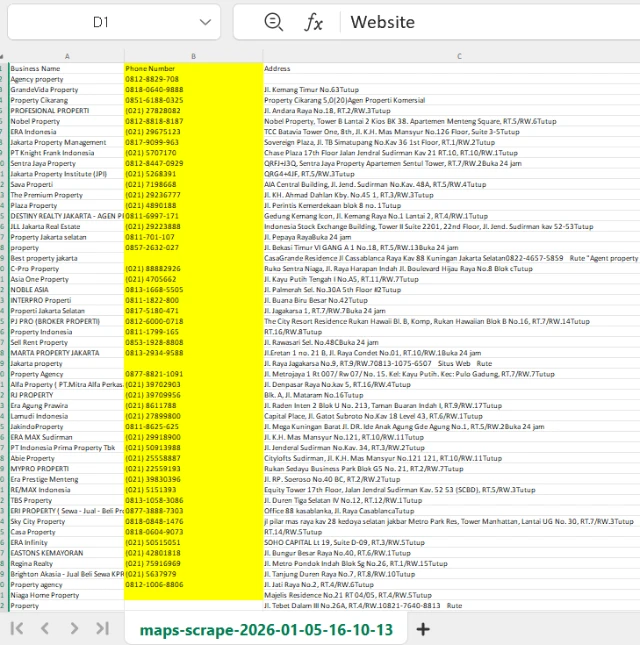
Task: Select the Address header cell
Action: pyautogui.click(x=451, y=69)
